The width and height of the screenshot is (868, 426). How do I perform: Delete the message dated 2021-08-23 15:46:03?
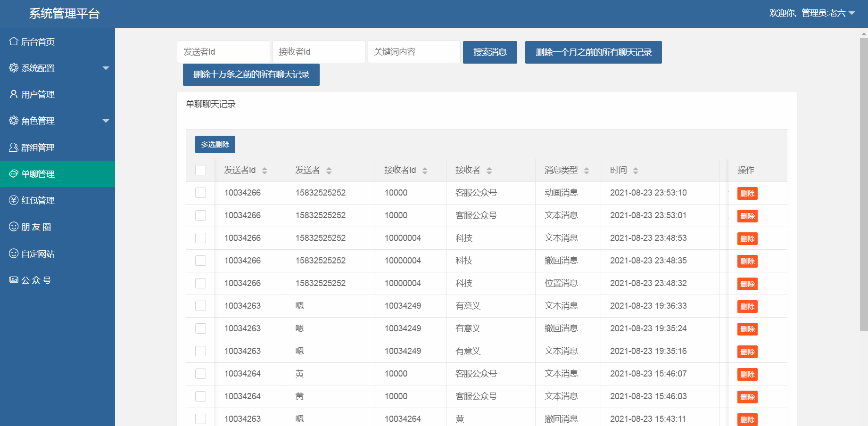[x=747, y=397]
